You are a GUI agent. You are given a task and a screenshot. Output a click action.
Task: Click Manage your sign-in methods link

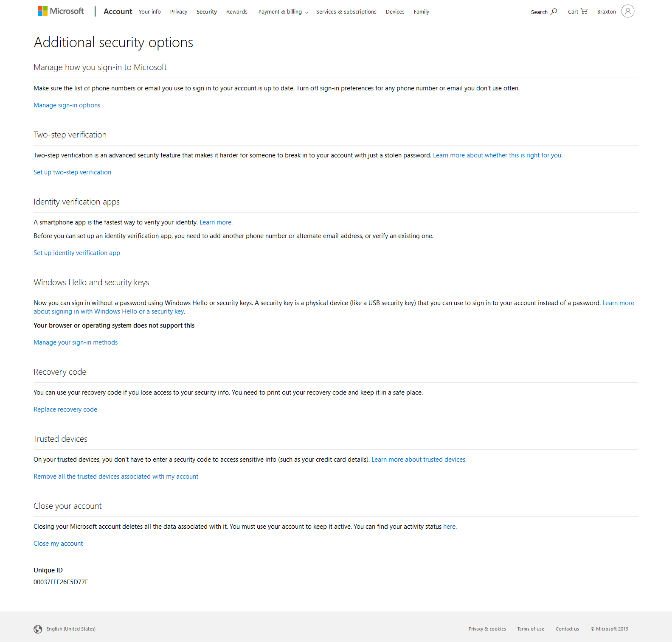76,342
